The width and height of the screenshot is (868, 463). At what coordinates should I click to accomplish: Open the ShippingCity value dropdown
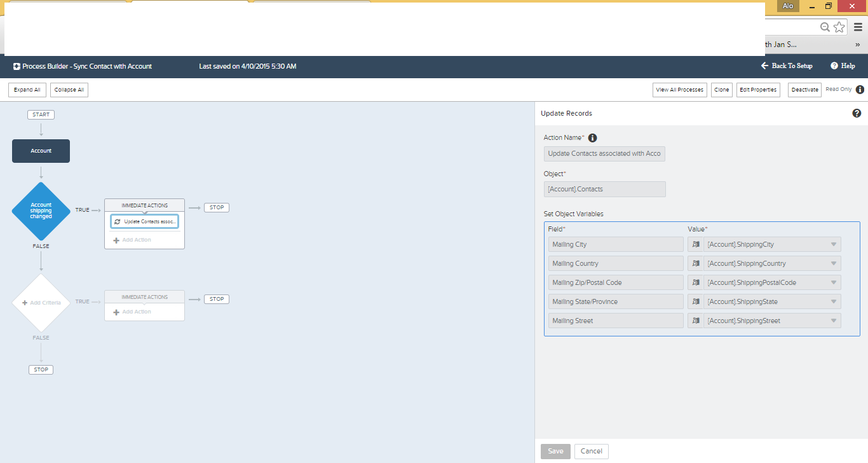tap(834, 245)
